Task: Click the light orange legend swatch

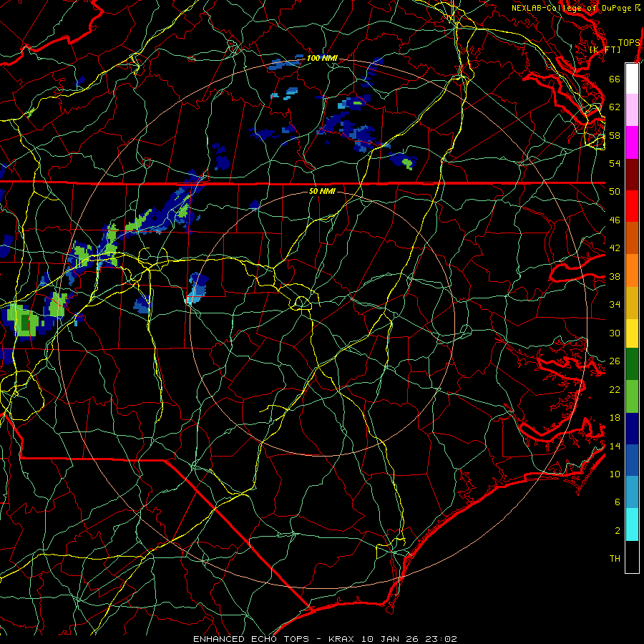Action: tap(632, 270)
